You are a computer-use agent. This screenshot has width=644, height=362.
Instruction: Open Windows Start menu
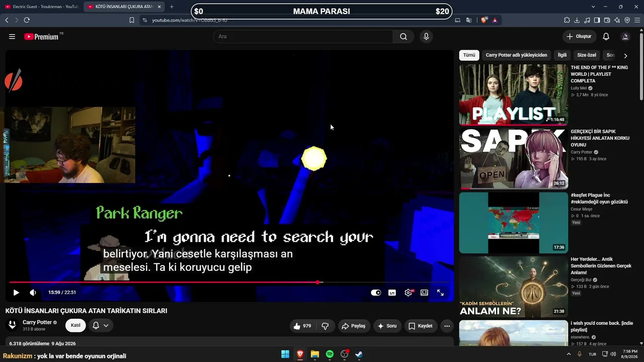click(x=285, y=354)
